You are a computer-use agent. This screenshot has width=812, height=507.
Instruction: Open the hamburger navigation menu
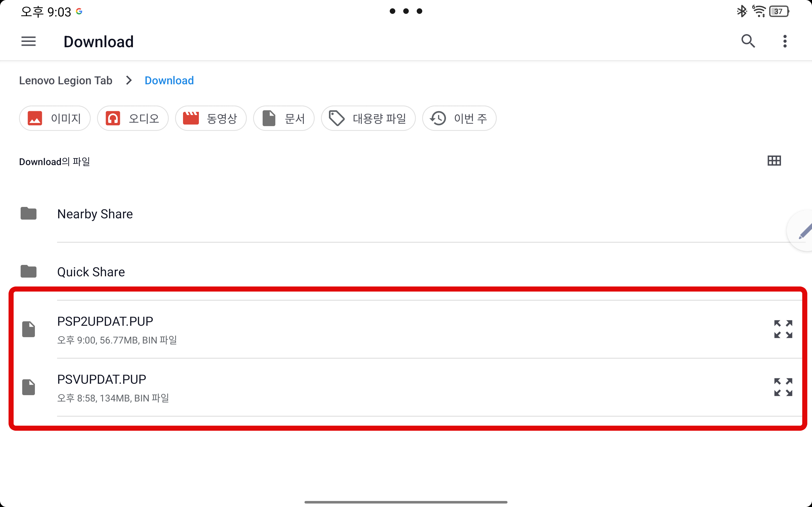[29, 42]
